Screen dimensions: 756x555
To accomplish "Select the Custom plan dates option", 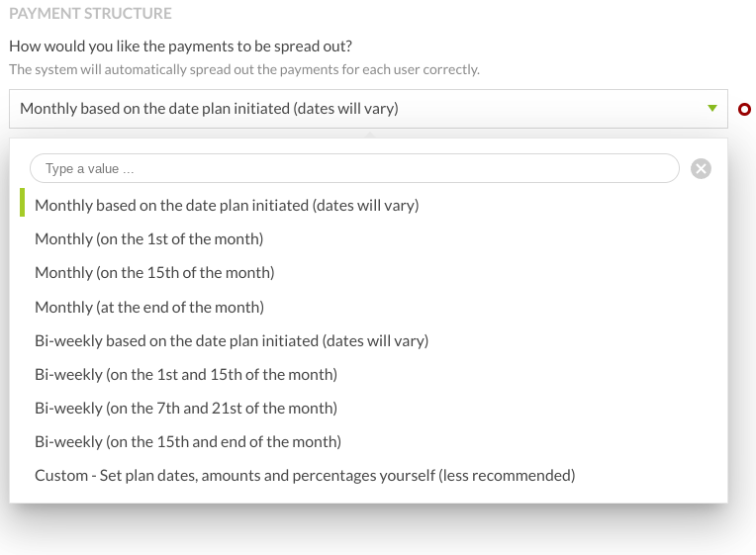I will click(x=305, y=475).
